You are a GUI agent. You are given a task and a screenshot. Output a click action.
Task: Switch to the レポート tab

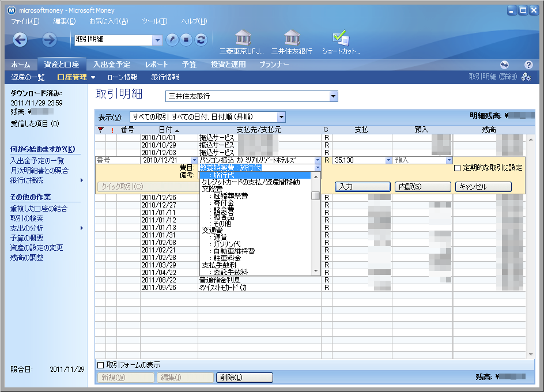(157, 65)
